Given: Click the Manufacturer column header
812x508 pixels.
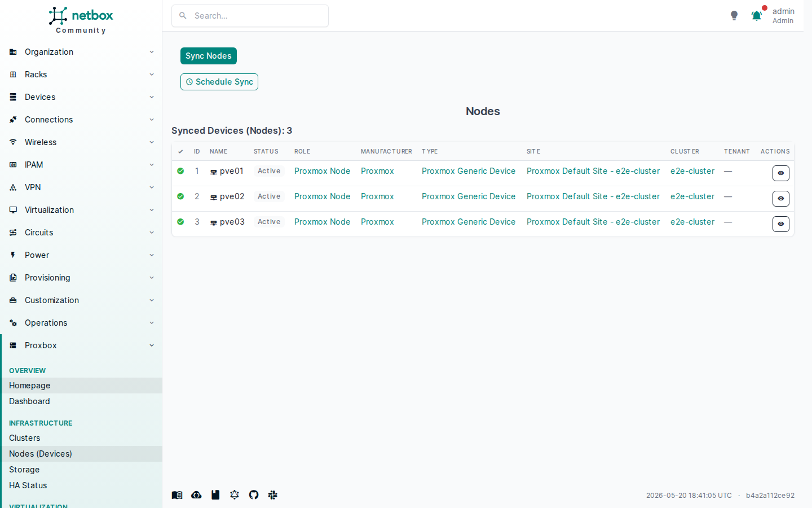Looking at the screenshot, I should [x=386, y=151].
